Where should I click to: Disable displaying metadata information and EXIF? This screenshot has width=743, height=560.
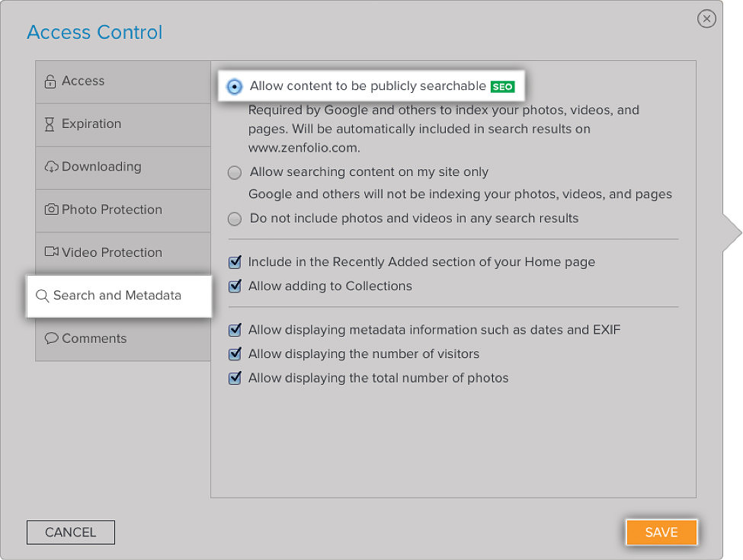[235, 331]
